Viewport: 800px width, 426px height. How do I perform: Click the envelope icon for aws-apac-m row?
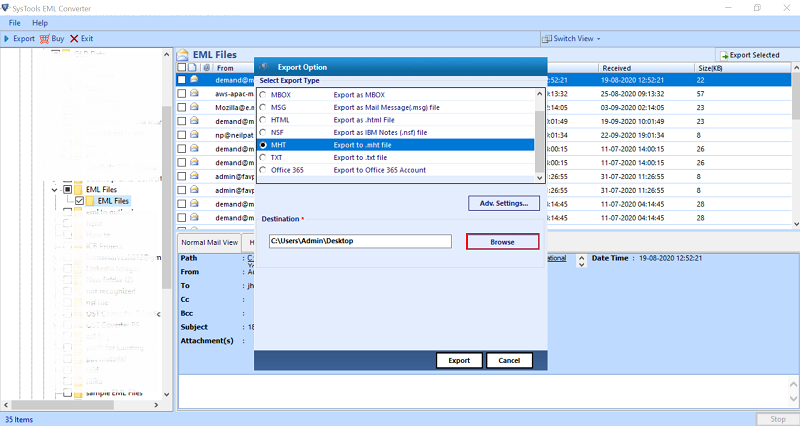[194, 93]
